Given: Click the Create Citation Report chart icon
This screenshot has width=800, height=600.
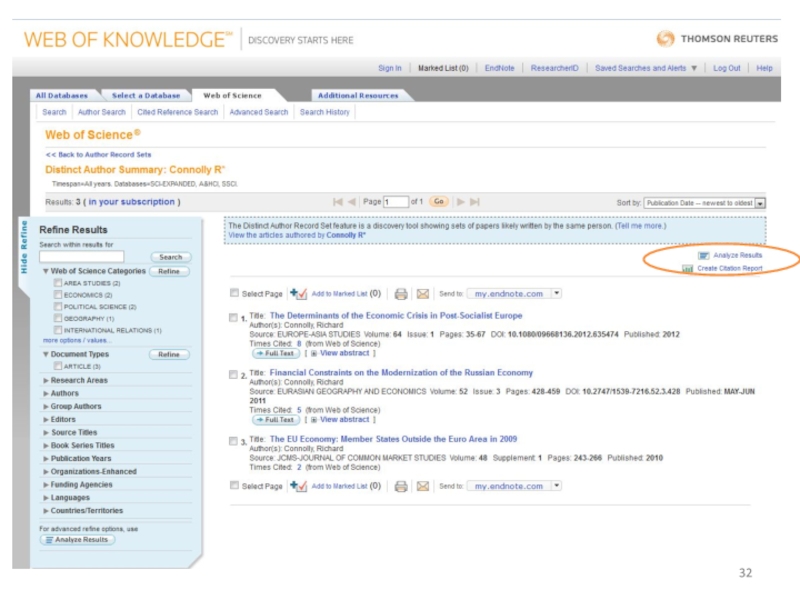Looking at the screenshot, I should coord(688,268).
